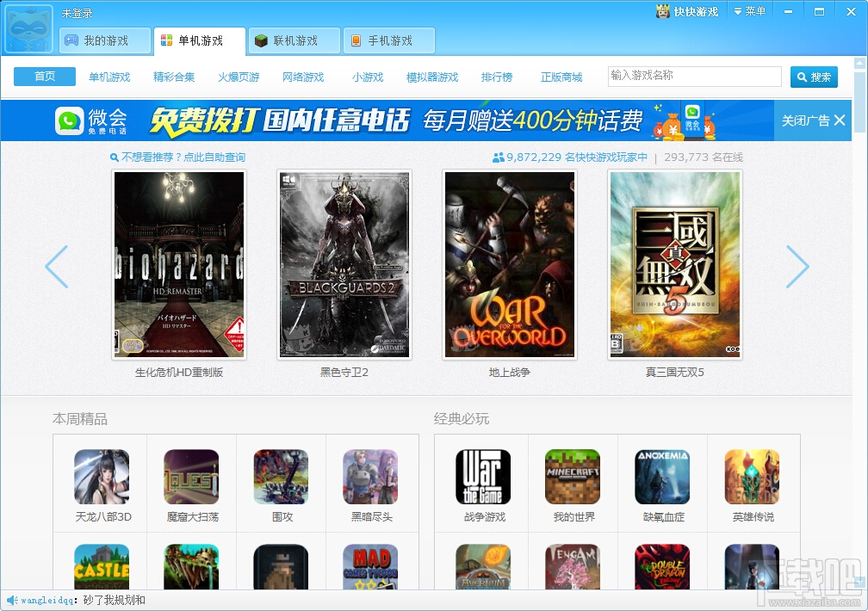Open Tengami game icon
The image size is (868, 611).
pyautogui.click(x=573, y=567)
